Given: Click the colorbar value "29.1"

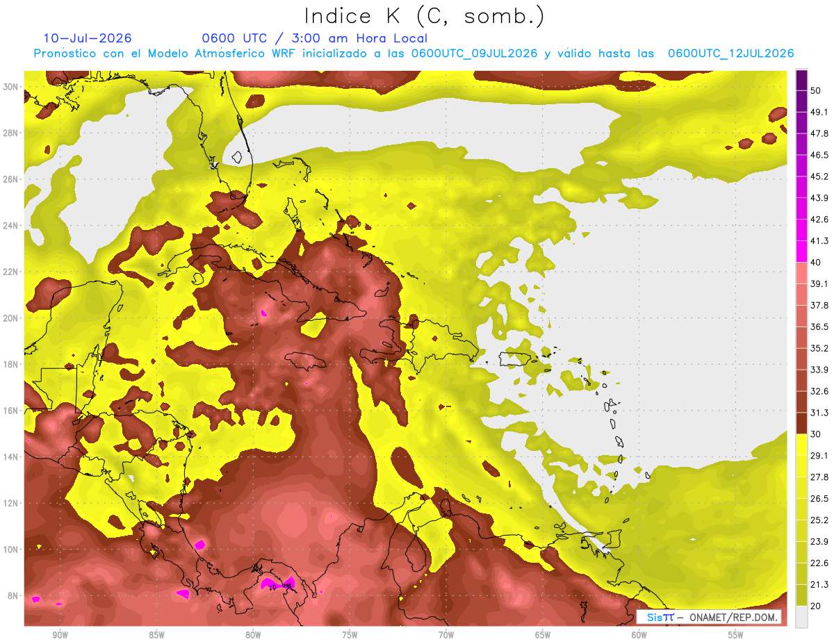Looking at the screenshot, I should coord(820,456).
